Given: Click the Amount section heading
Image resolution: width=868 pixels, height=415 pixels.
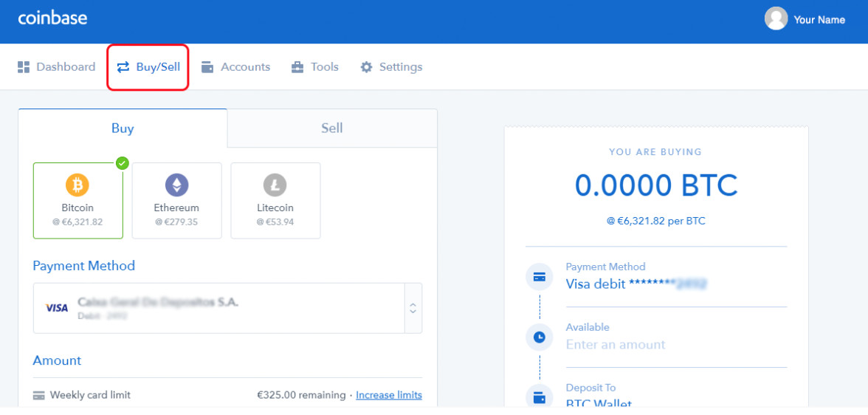Looking at the screenshot, I should pos(57,360).
